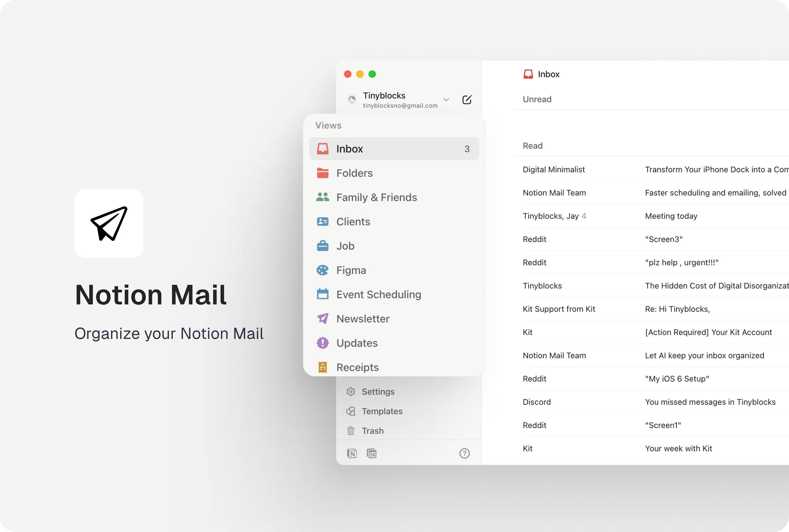Open the Clients view

coord(394,222)
